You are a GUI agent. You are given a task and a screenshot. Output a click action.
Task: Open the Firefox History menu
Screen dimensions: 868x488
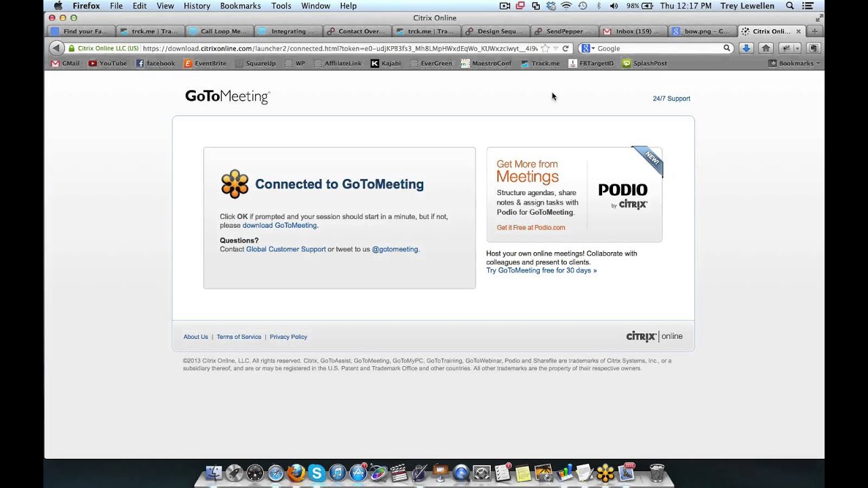[x=197, y=6]
